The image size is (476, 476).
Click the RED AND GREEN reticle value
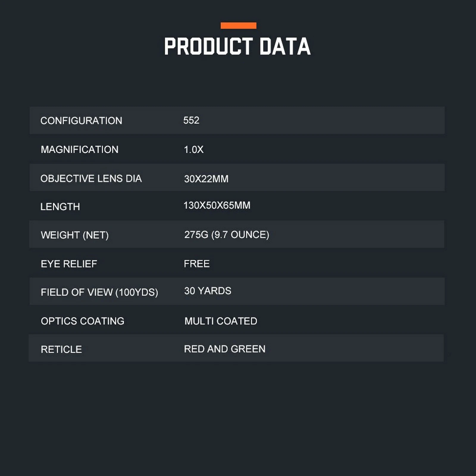225,349
